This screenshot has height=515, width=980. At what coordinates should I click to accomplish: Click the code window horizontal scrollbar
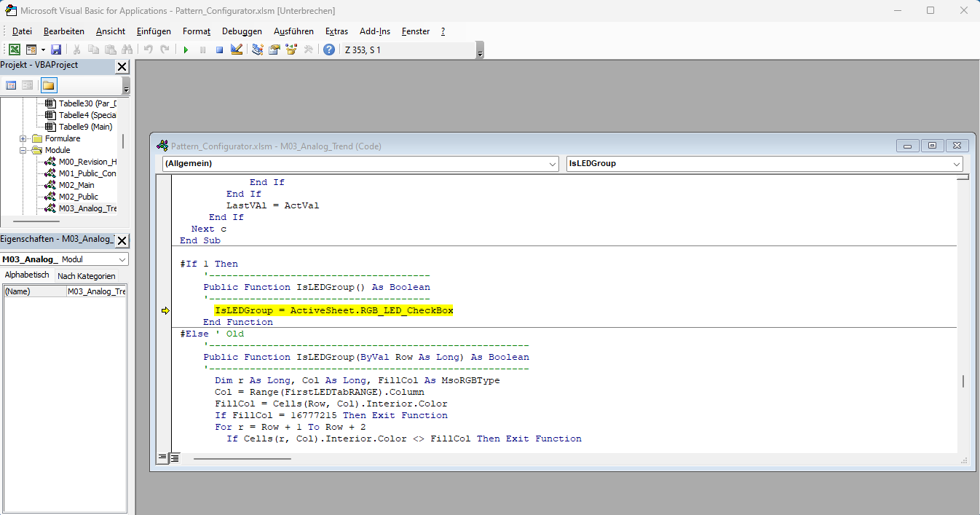pos(242,458)
